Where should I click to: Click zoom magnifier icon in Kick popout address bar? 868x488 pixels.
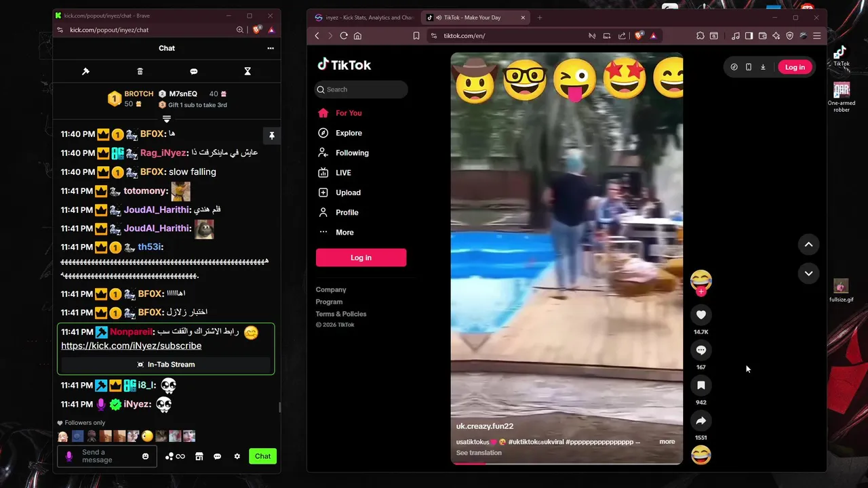pos(239,30)
